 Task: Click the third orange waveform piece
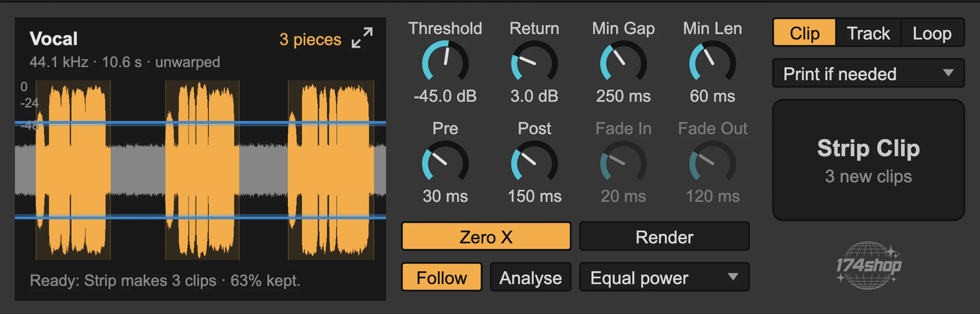point(331,169)
